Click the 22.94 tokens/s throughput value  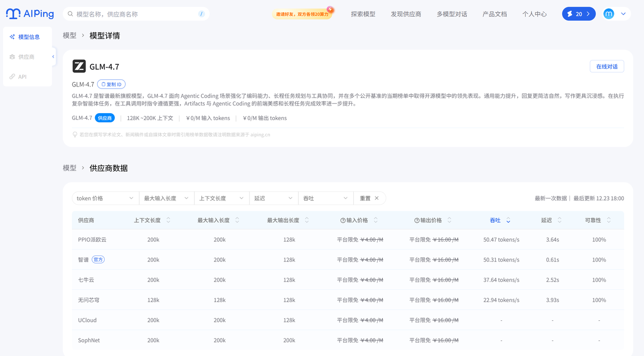[501, 300]
